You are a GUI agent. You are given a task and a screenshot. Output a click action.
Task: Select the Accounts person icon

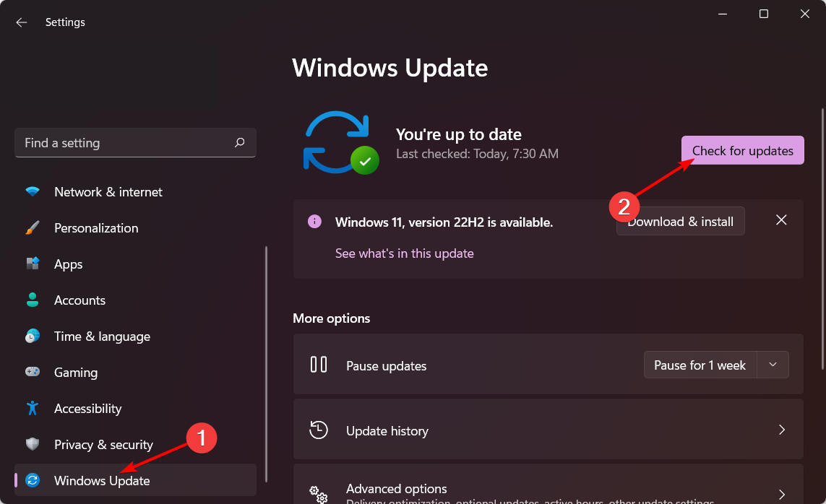33,300
